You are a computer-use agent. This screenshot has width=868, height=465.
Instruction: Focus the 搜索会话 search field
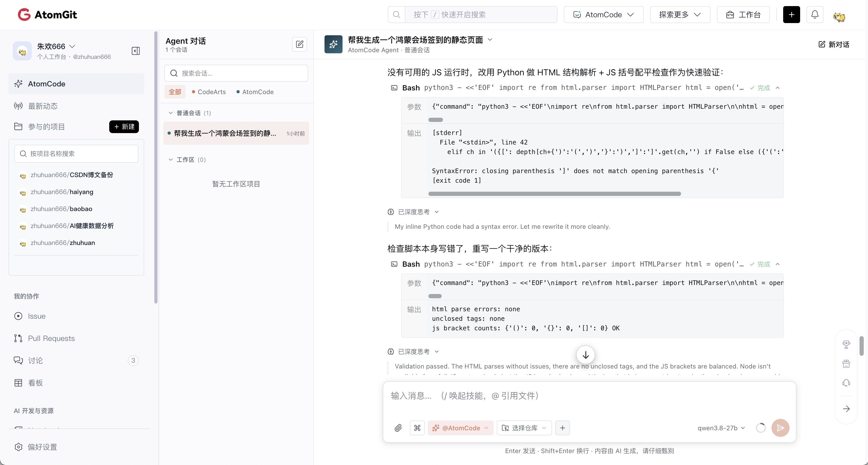[x=236, y=73]
